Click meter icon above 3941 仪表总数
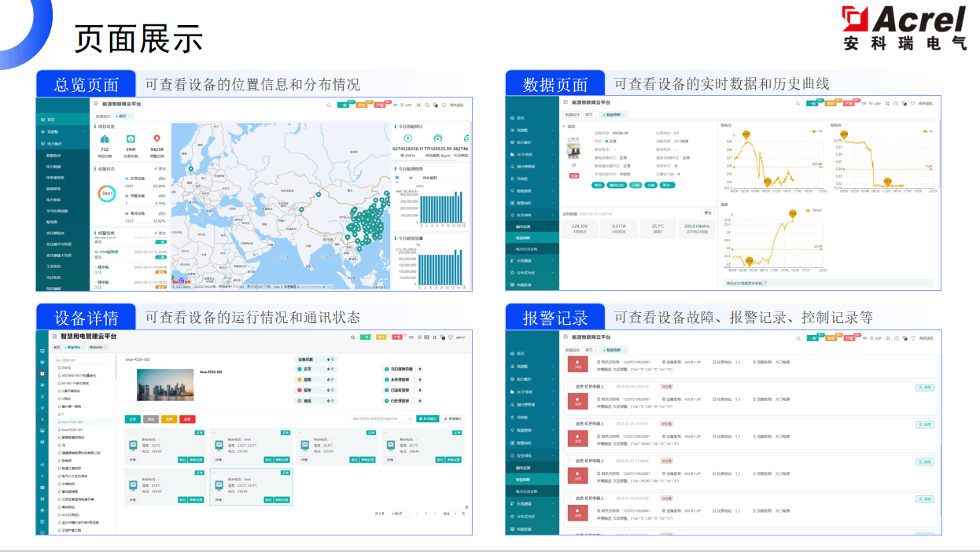980x552 pixels. click(x=131, y=139)
